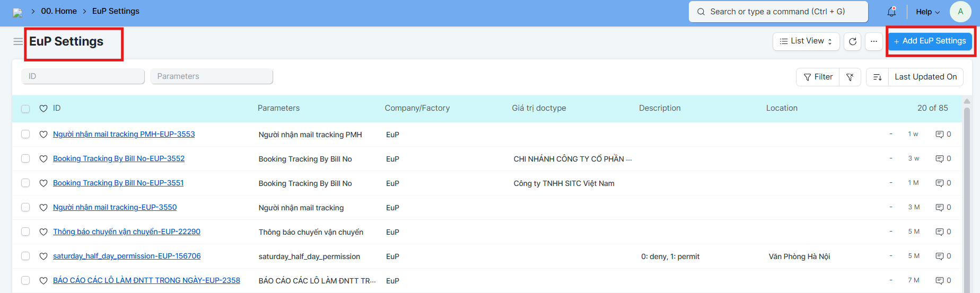Click the clear filters funnel icon
980x293 pixels.
coord(850,77)
